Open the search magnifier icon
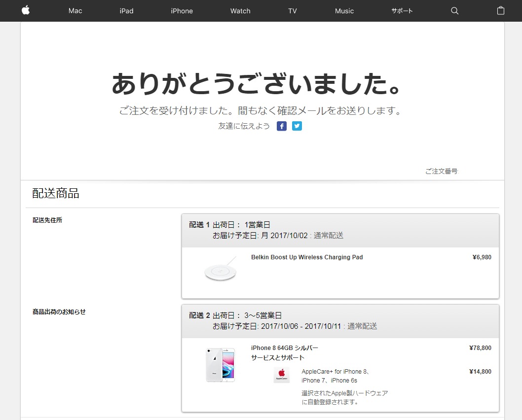Viewport: 522px width, 420px height. 454,11
